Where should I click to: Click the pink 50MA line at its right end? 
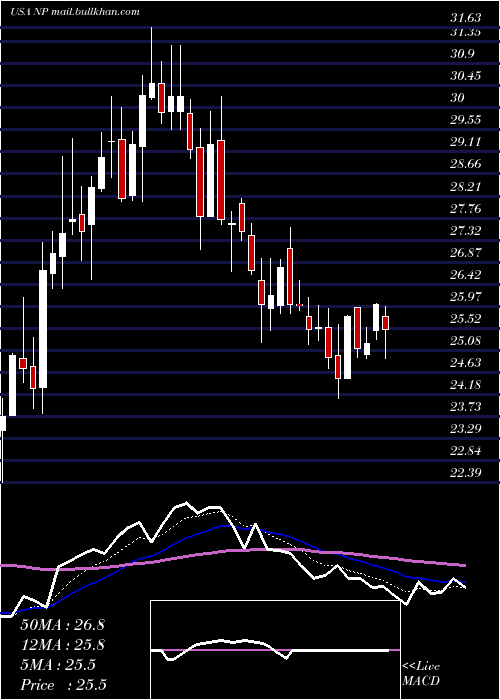462,565
